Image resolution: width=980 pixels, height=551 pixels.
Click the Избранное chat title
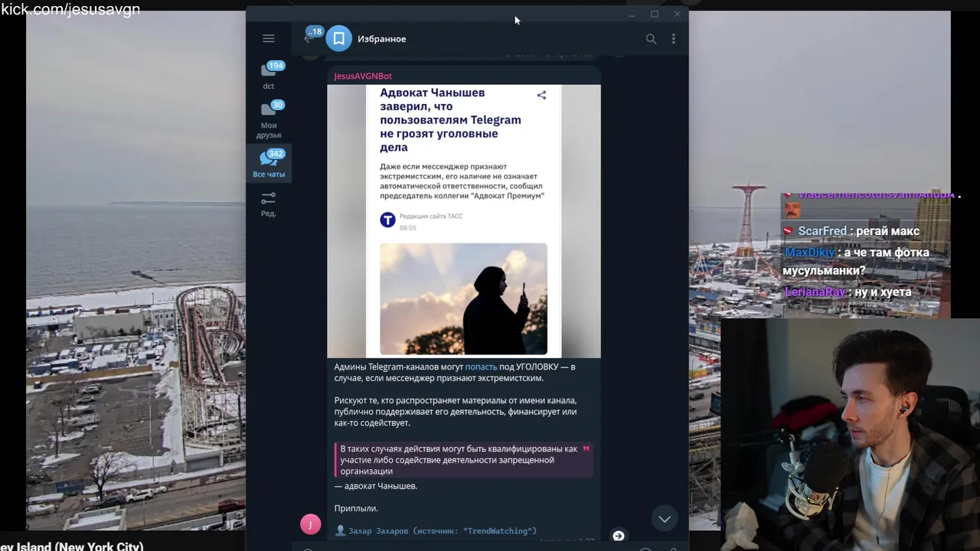tap(381, 39)
